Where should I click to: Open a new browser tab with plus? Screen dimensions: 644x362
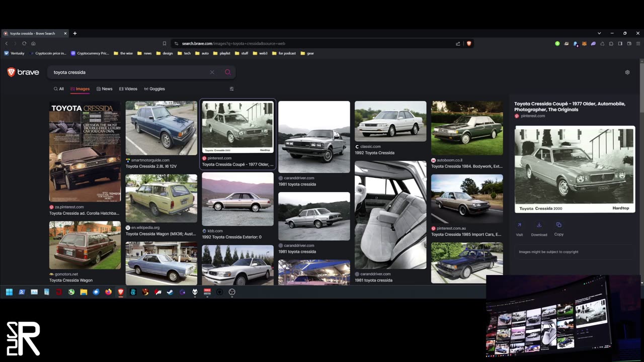(x=74, y=33)
